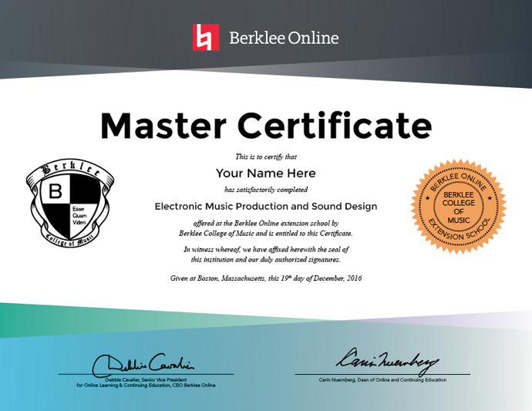The height and width of the screenshot is (411, 532).
Task: Click 'Debbie Cavalier, Senior Vice President' caption
Action: 146,380
